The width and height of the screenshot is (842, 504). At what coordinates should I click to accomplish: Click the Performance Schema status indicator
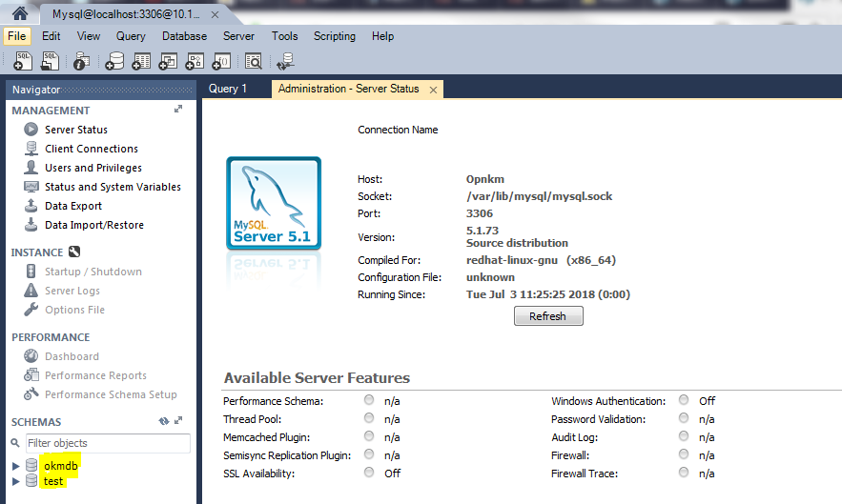pyautogui.click(x=369, y=401)
